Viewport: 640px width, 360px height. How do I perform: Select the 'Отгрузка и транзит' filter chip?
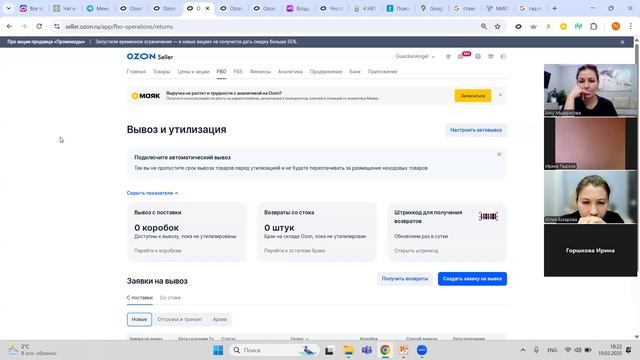(180, 319)
